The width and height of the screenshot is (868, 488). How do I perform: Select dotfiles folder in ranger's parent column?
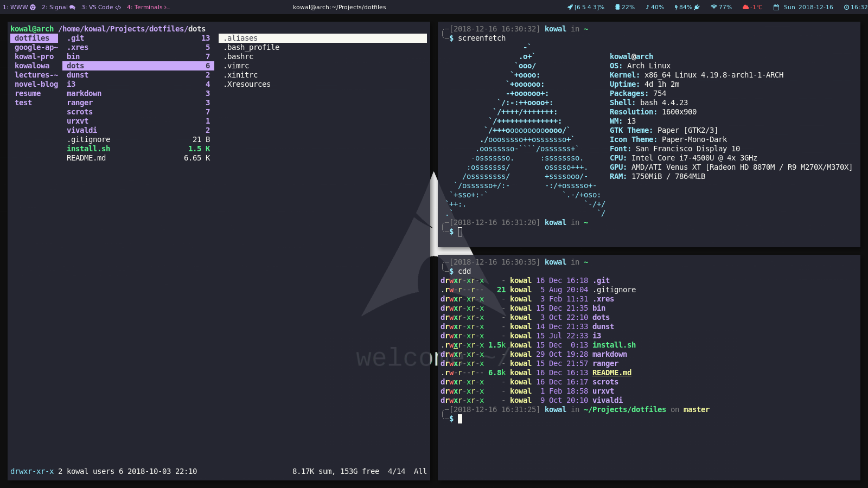[34, 38]
